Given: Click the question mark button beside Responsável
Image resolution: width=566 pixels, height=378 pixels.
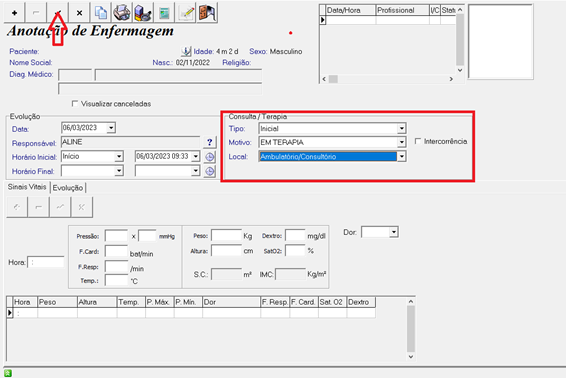Looking at the screenshot, I should (x=210, y=142).
